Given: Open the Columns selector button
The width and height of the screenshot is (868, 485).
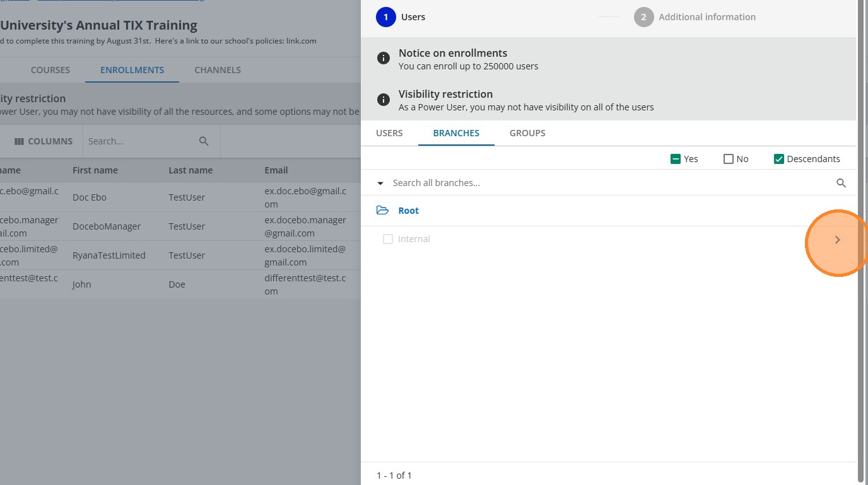Looking at the screenshot, I should click(44, 141).
